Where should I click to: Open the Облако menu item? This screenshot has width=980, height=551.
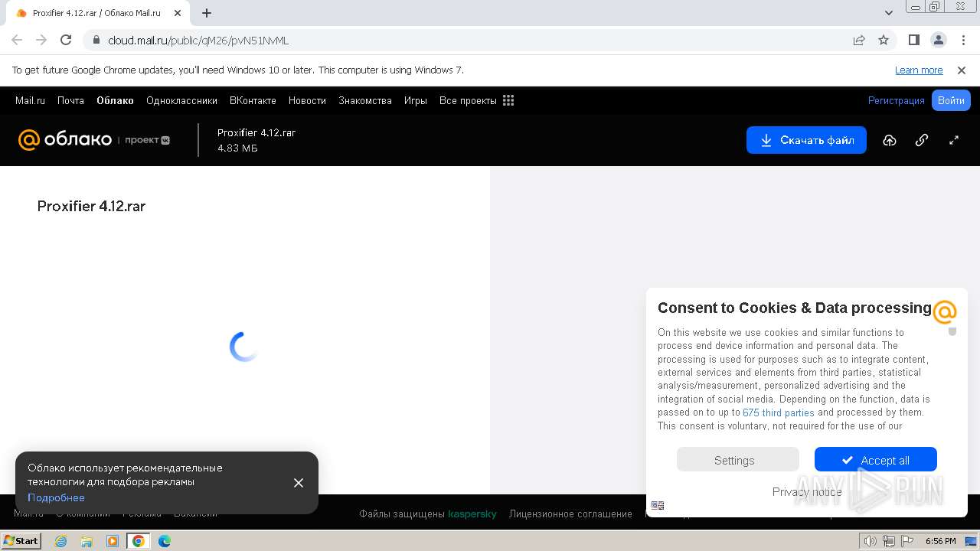[x=115, y=100]
